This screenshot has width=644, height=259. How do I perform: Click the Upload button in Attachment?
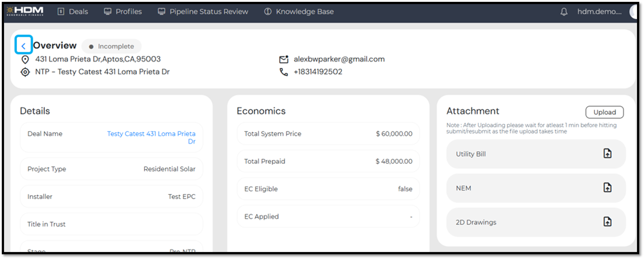(x=604, y=112)
